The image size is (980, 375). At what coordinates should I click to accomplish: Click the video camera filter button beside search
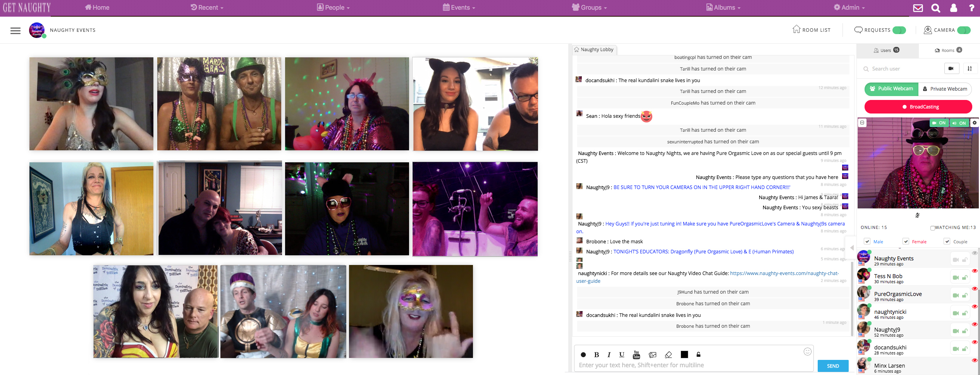951,69
